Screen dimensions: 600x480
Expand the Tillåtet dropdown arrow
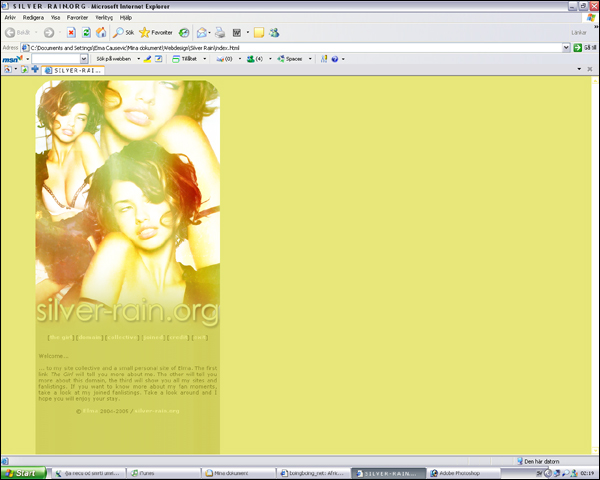(205, 59)
